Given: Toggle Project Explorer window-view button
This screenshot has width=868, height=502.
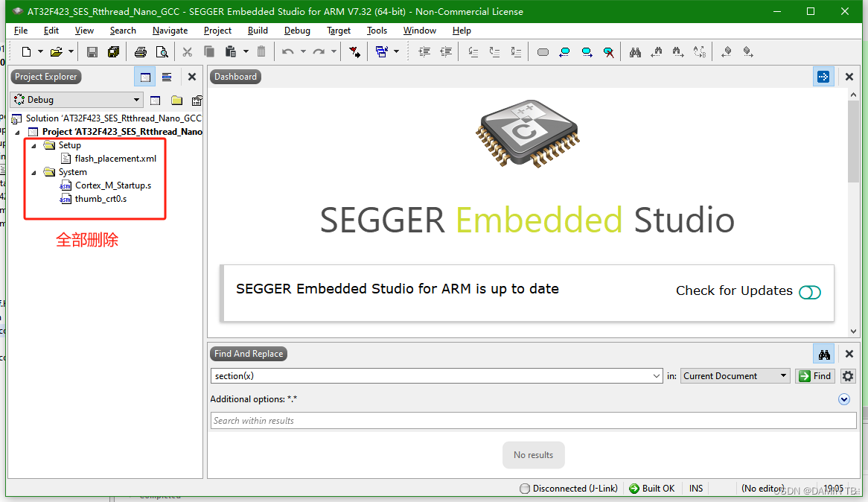Looking at the screenshot, I should (145, 77).
